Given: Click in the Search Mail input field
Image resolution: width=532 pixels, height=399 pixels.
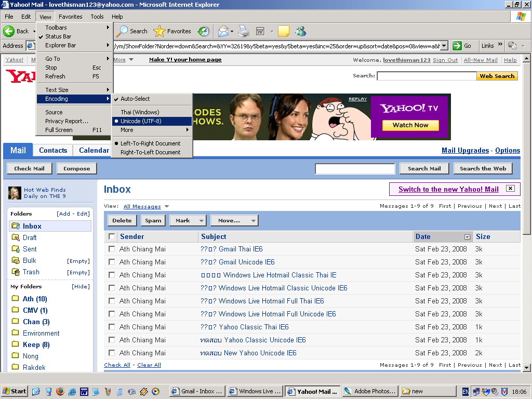Looking at the screenshot, I should tap(355, 169).
